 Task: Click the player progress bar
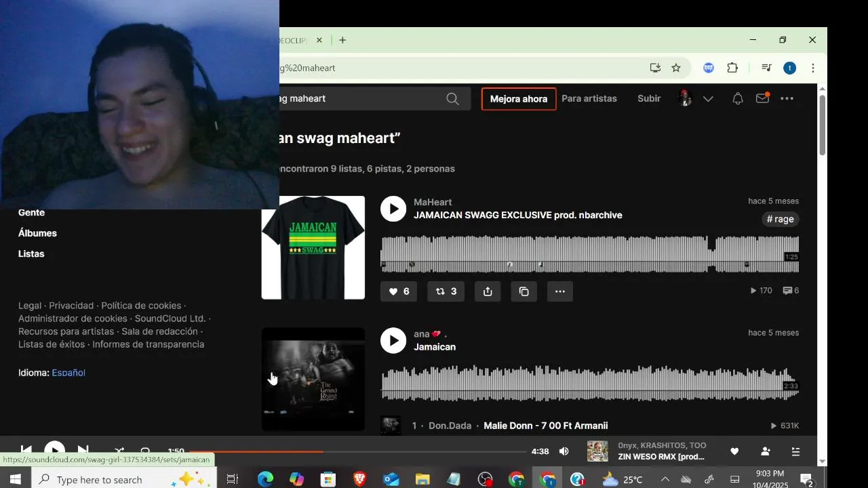click(357, 451)
